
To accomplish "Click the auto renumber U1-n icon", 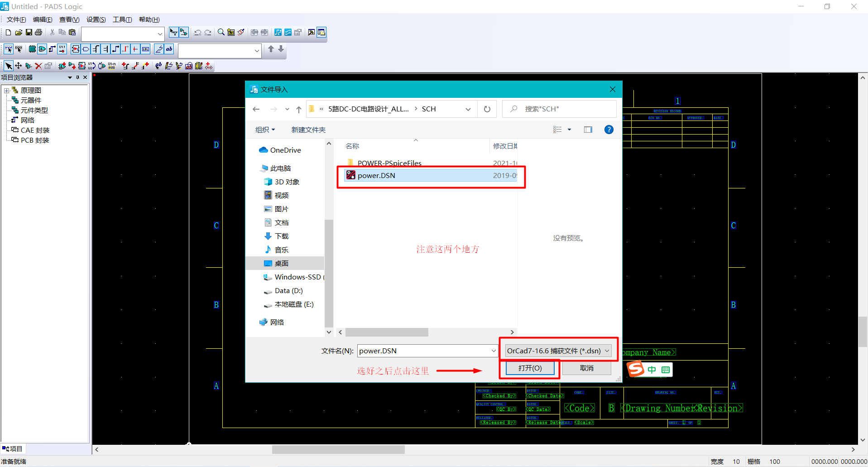I will tap(112, 66).
